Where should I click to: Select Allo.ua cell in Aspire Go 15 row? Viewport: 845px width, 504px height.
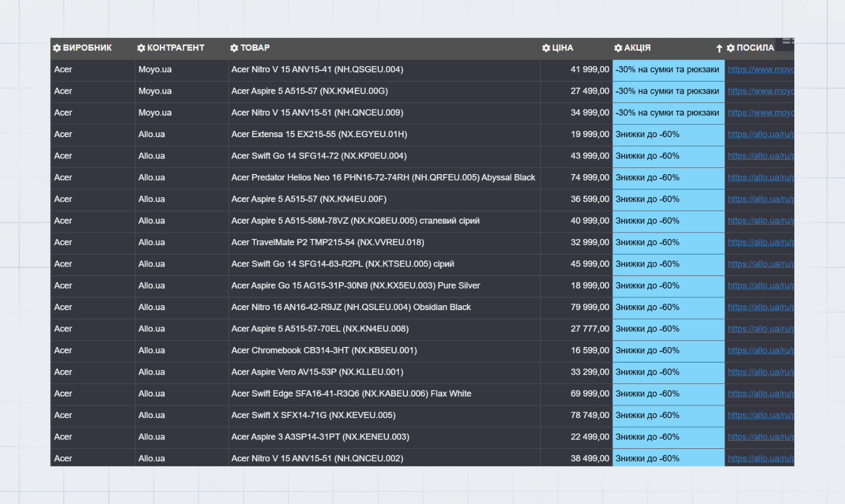point(181,285)
